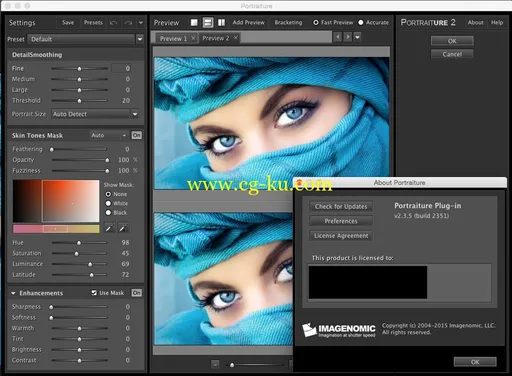Click the zoom out minus button
512x376 pixels.
coord(215,365)
